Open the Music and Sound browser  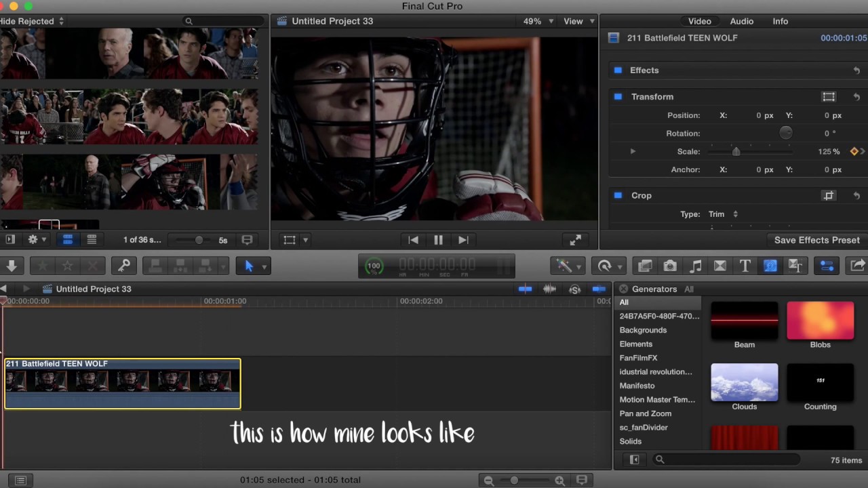click(695, 266)
